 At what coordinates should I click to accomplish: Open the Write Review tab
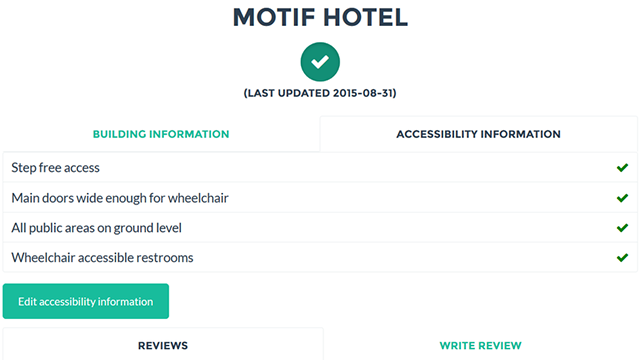(480, 345)
